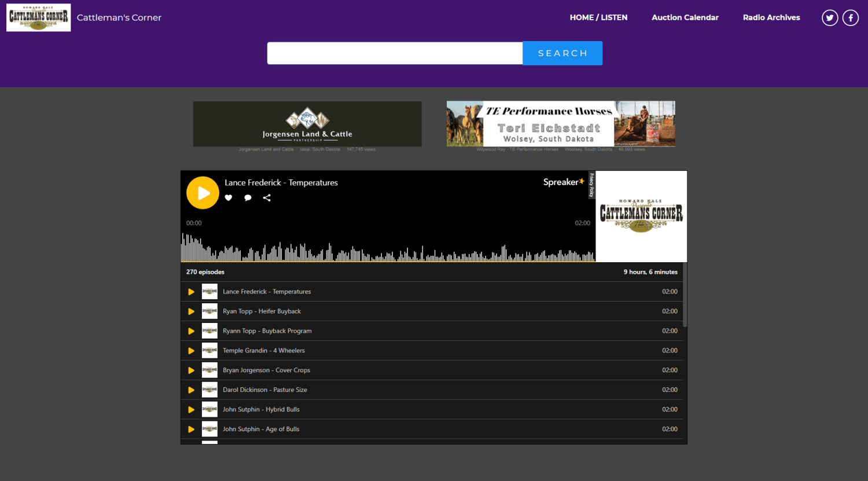868x481 pixels.
Task: Click the large yellow play button
Action: click(x=203, y=193)
